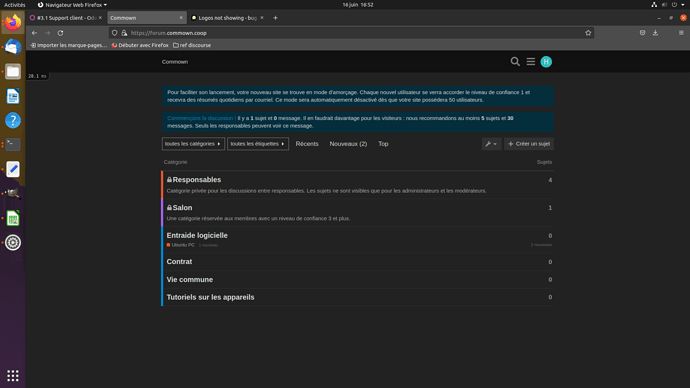Switch to the Nouveaux (2) tab
The height and width of the screenshot is (388, 690).
point(348,144)
